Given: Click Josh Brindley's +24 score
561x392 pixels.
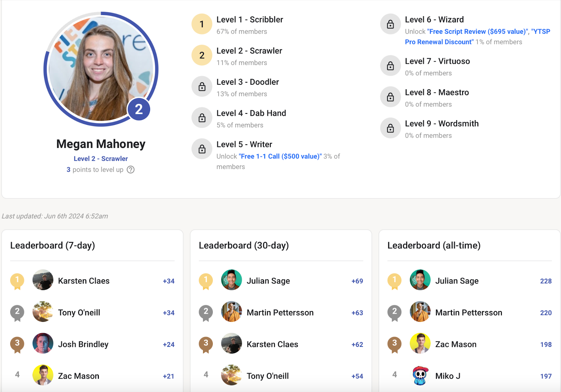Looking at the screenshot, I should point(169,344).
